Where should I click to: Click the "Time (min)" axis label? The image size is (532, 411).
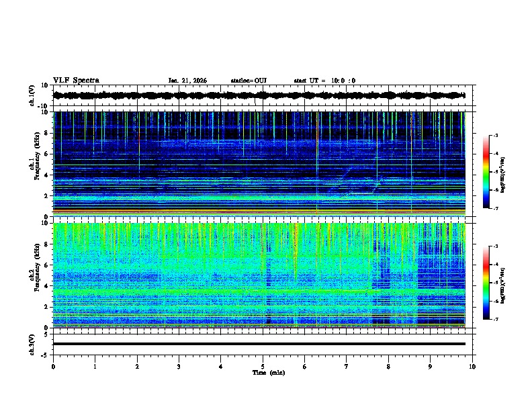(269, 373)
